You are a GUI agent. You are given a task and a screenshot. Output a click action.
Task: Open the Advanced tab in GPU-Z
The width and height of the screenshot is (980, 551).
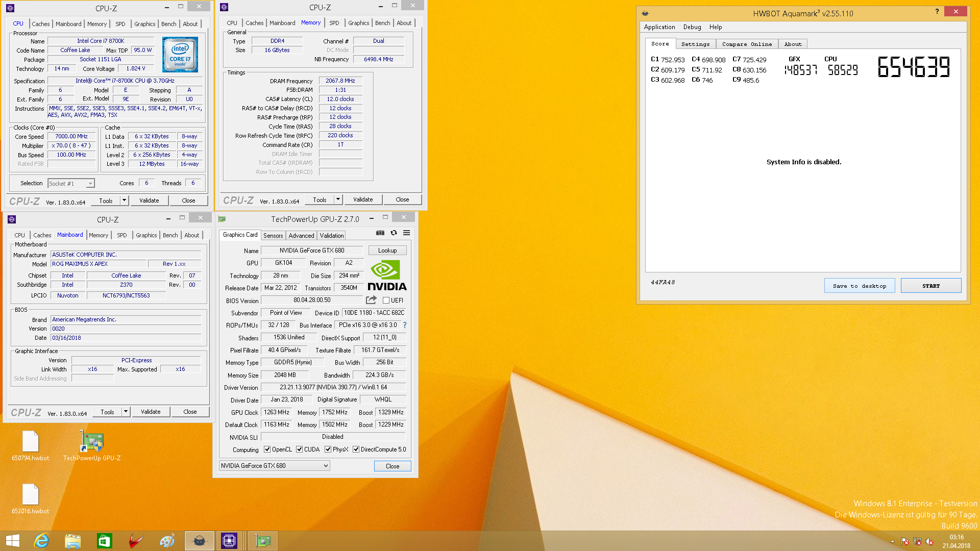point(301,236)
